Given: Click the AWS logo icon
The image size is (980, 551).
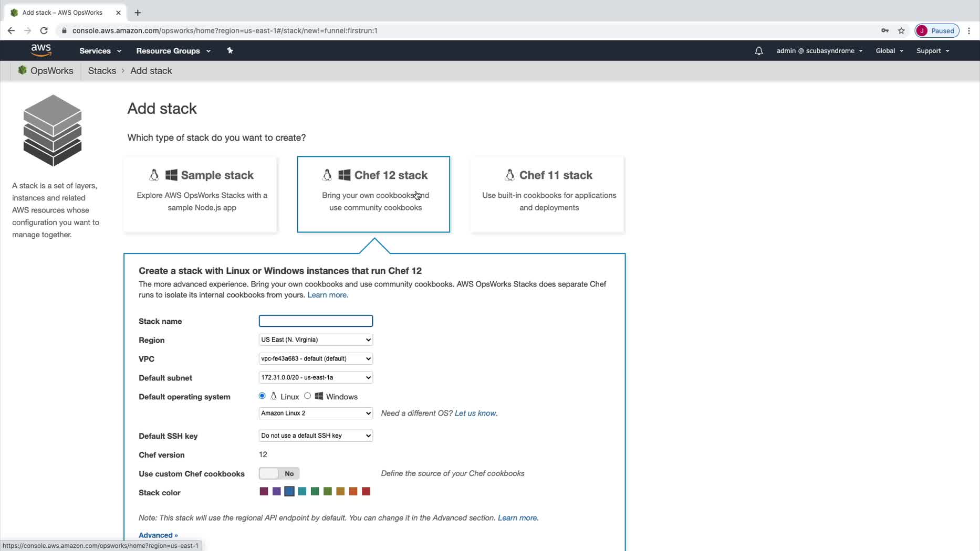Looking at the screenshot, I should click(x=41, y=50).
